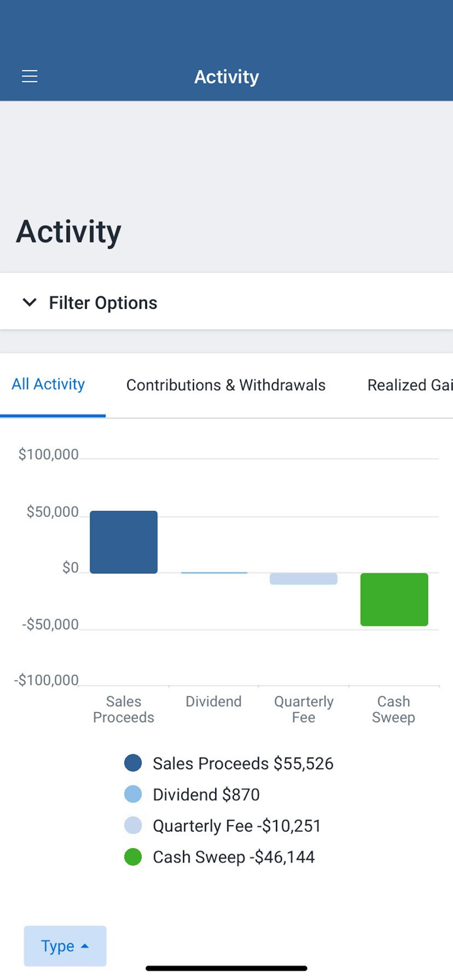Select the partially visible Realized Gains tab

coord(409,385)
